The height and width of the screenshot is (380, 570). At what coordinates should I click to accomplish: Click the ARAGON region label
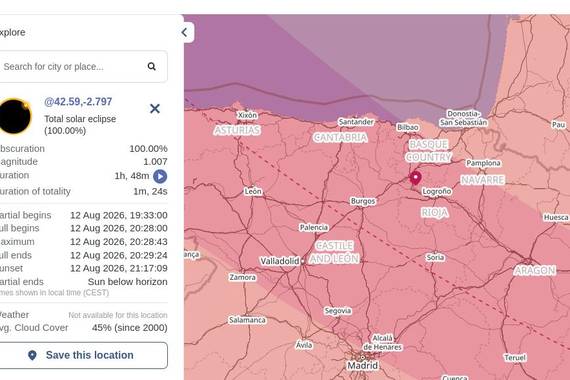[535, 271]
